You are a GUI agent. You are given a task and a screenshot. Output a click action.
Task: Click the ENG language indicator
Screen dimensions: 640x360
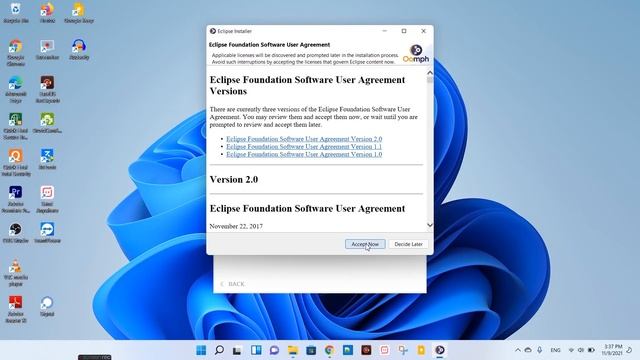tap(556, 350)
